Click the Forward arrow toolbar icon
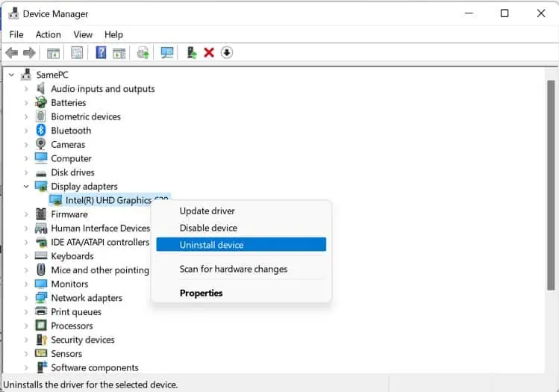 (x=29, y=52)
